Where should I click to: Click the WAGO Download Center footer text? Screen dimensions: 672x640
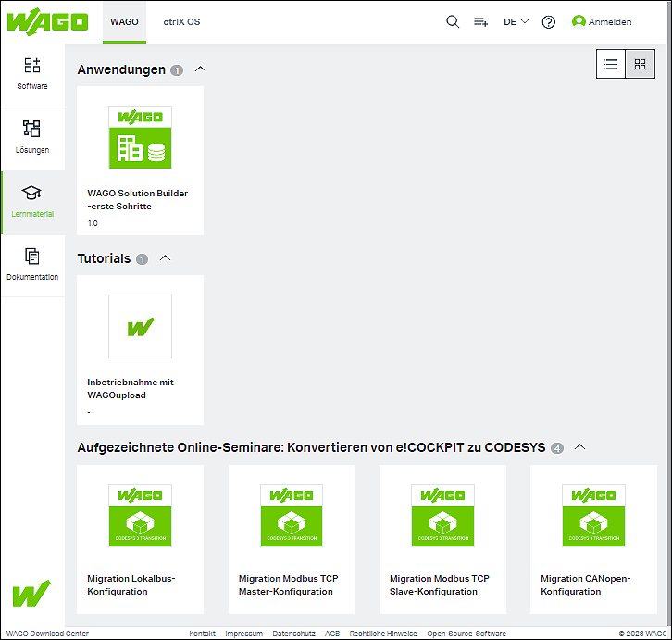click(47, 634)
